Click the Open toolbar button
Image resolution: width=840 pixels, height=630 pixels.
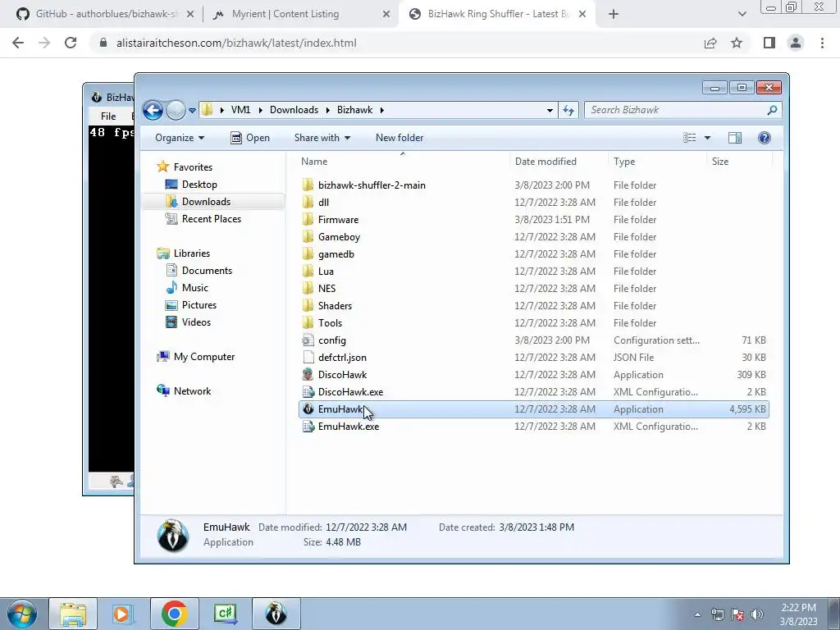point(250,138)
